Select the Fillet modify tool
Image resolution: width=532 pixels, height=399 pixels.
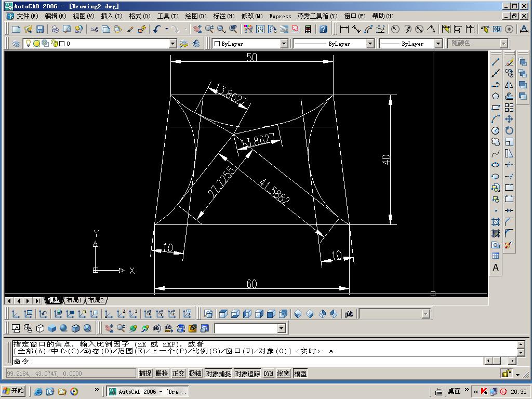[509, 233]
